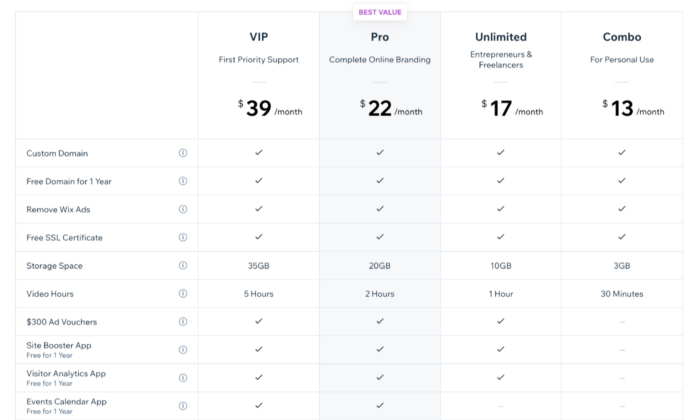Click the Storage Space info icon
700x420 pixels.
point(183,265)
